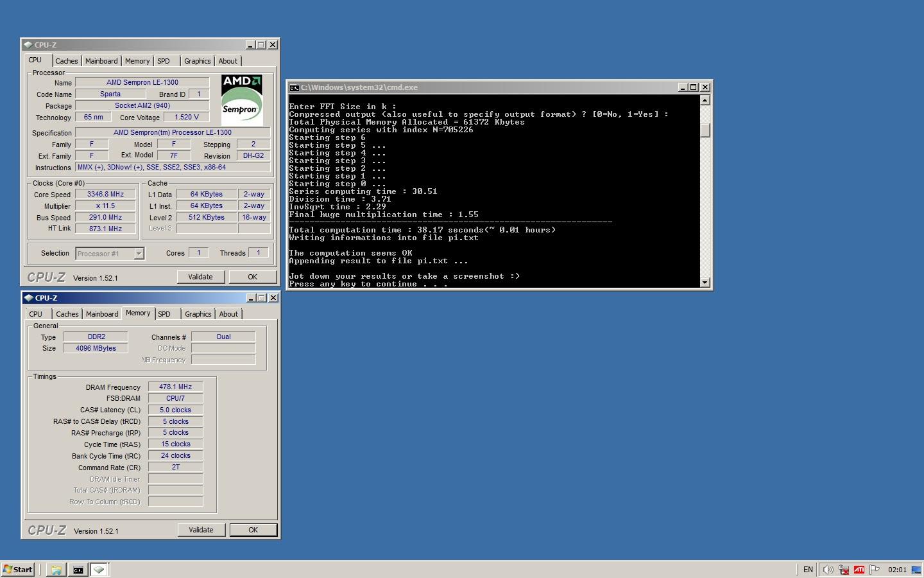Open SPD tab in top CPU-Z window
924x578 pixels.
pos(164,61)
